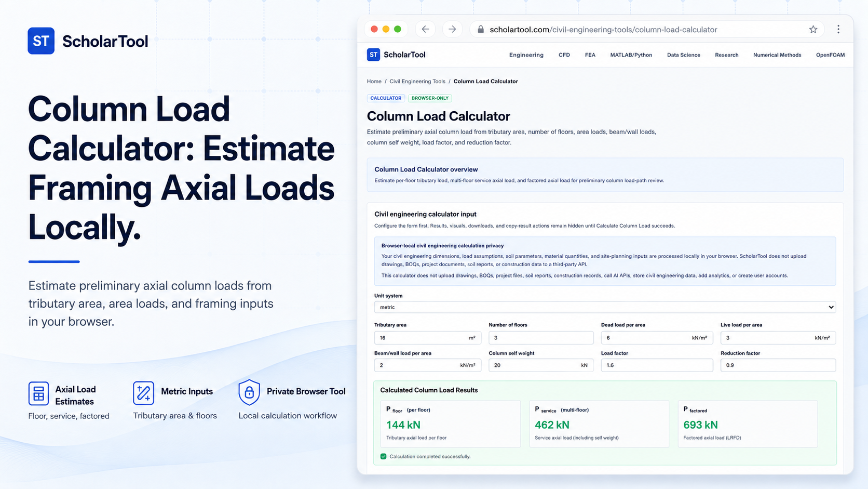Edit the Dead load per area field
The height and width of the screenshot is (489, 868).
pos(657,338)
